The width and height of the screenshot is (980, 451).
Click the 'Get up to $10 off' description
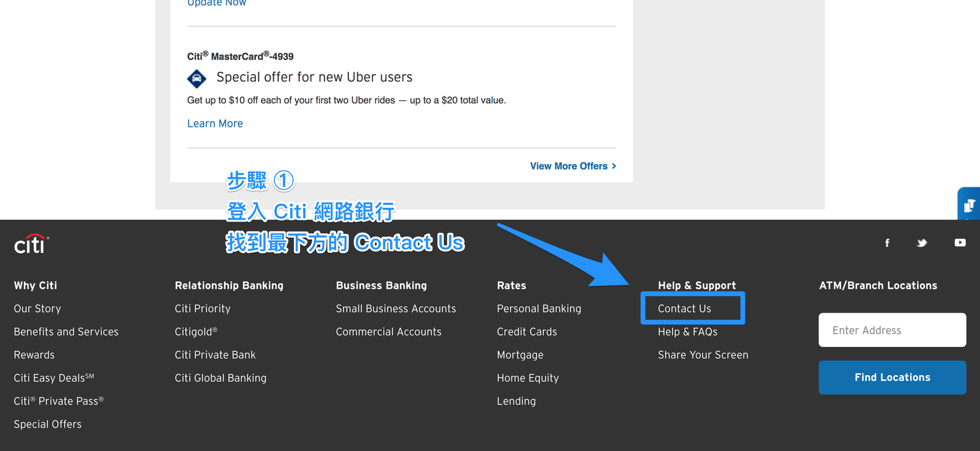[347, 100]
